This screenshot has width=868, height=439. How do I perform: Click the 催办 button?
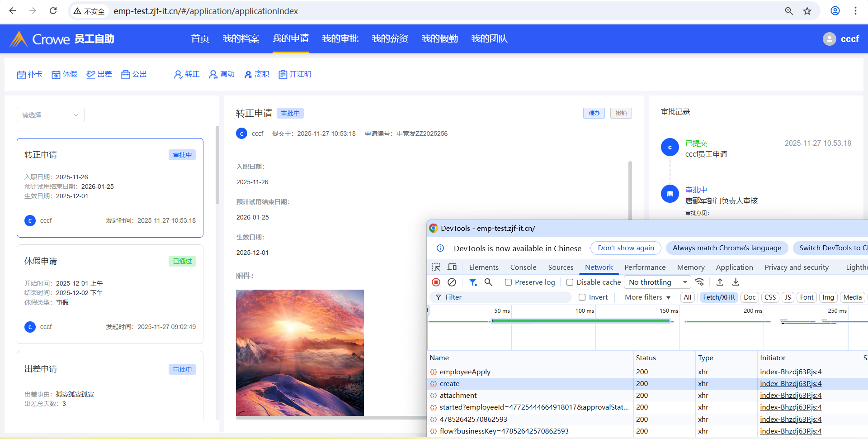[x=594, y=113]
